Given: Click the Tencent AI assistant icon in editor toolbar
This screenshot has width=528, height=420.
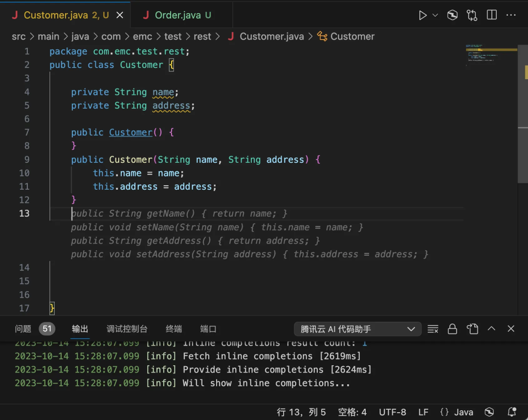Looking at the screenshot, I should click(x=452, y=15).
